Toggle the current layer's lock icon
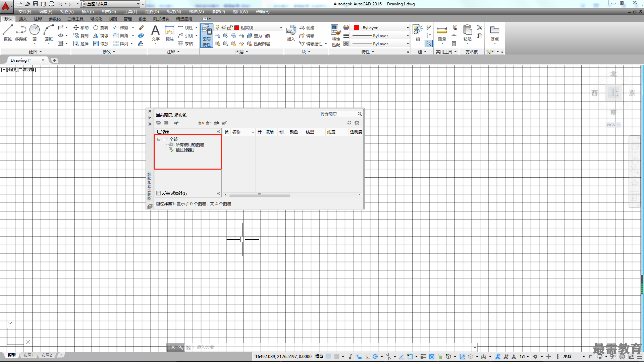The height and width of the screenshot is (362, 644). coord(230,27)
